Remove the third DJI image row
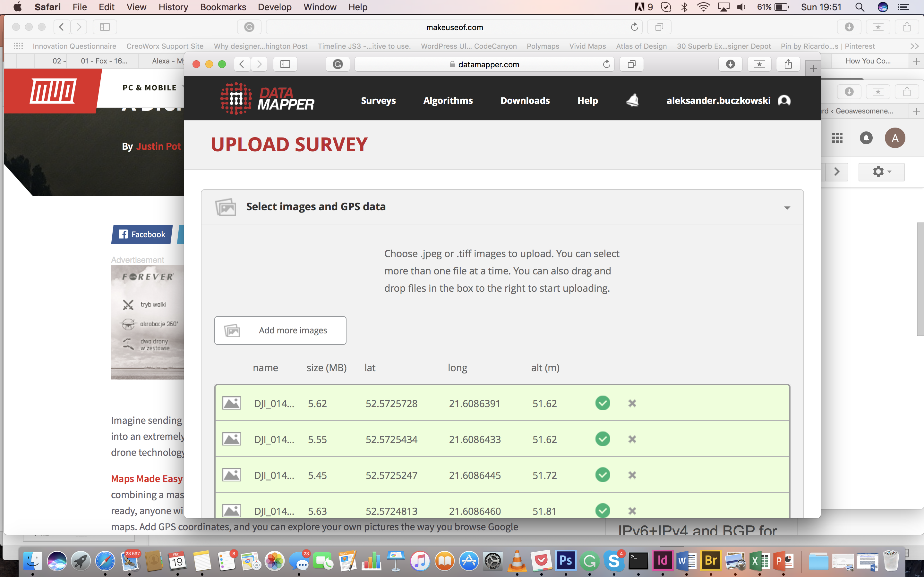This screenshot has height=577, width=924. [632, 475]
